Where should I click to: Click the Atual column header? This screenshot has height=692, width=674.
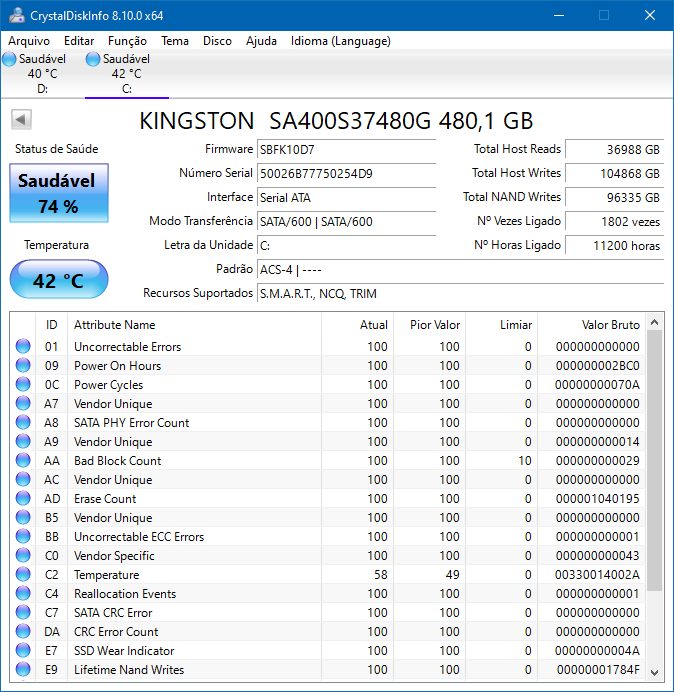pyautogui.click(x=358, y=325)
